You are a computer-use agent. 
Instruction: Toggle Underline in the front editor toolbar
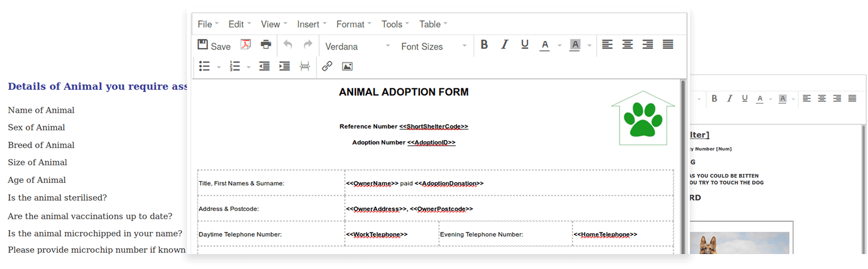pyautogui.click(x=525, y=45)
